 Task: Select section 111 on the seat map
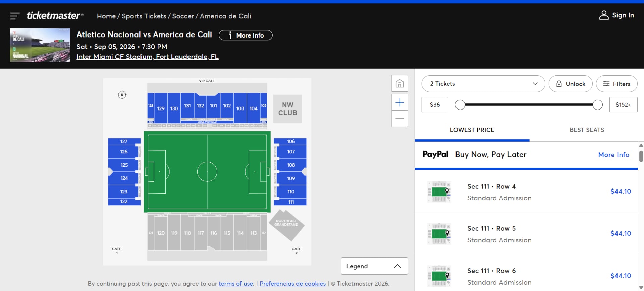(x=291, y=202)
